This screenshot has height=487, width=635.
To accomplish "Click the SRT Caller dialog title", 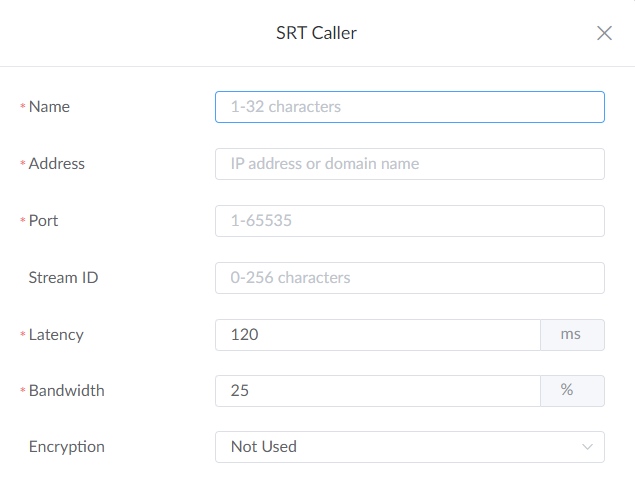I will point(316,33).
